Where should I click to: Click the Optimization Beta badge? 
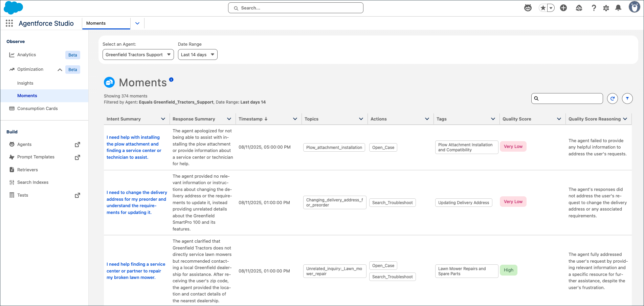[73, 70]
